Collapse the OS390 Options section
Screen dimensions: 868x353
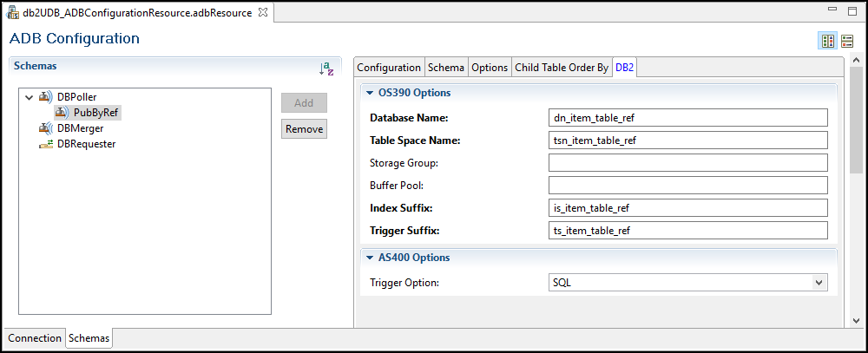(370, 93)
